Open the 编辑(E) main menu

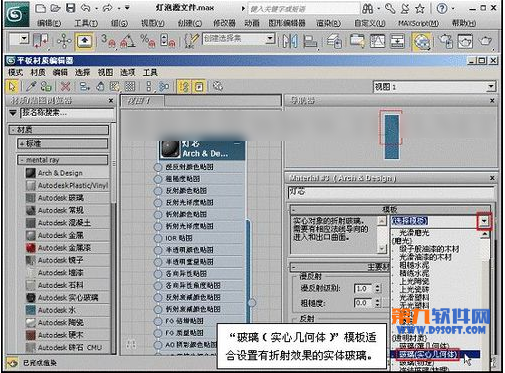tap(49, 23)
